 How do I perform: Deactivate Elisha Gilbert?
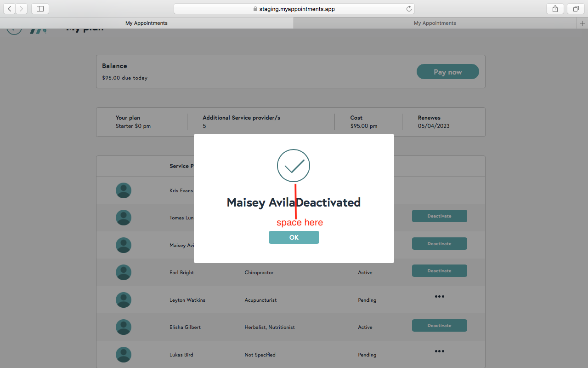coord(439,326)
